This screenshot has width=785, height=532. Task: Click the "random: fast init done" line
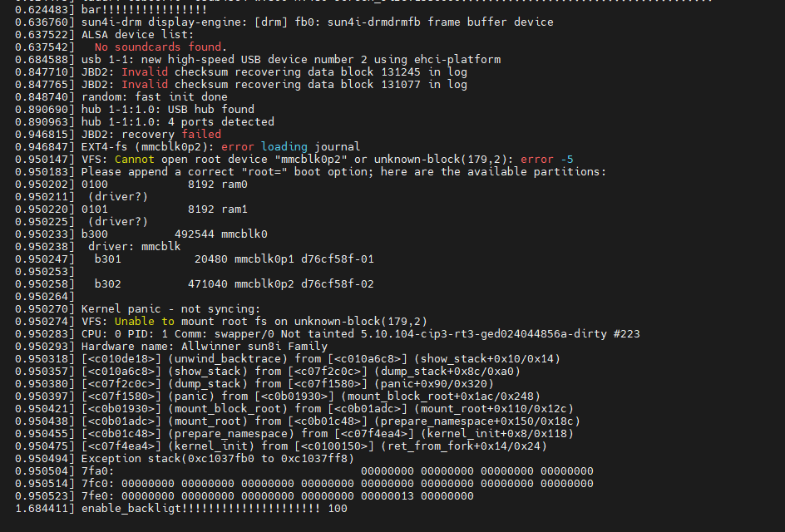154,97
